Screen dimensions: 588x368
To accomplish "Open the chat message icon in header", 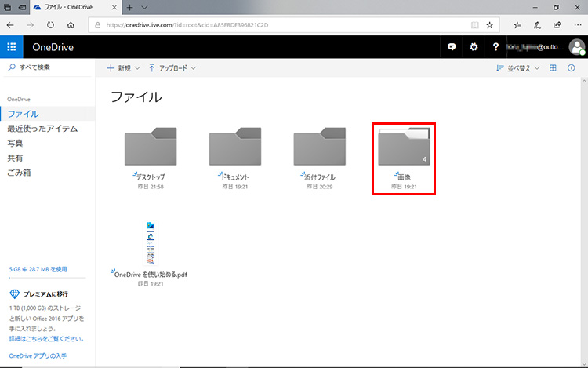I will coord(452,47).
